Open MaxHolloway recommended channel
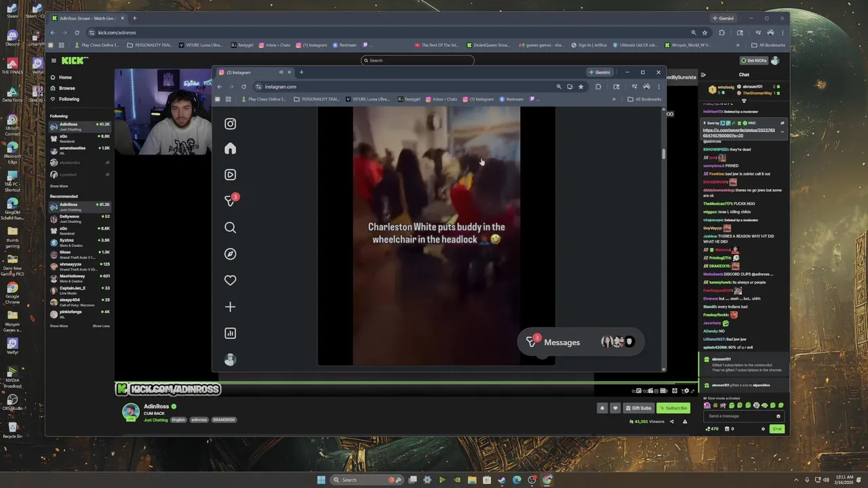This screenshot has width=868, height=488. point(79,277)
